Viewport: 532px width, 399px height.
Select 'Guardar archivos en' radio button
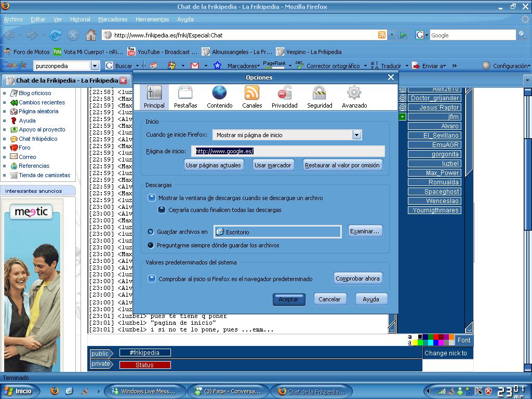[151, 232]
